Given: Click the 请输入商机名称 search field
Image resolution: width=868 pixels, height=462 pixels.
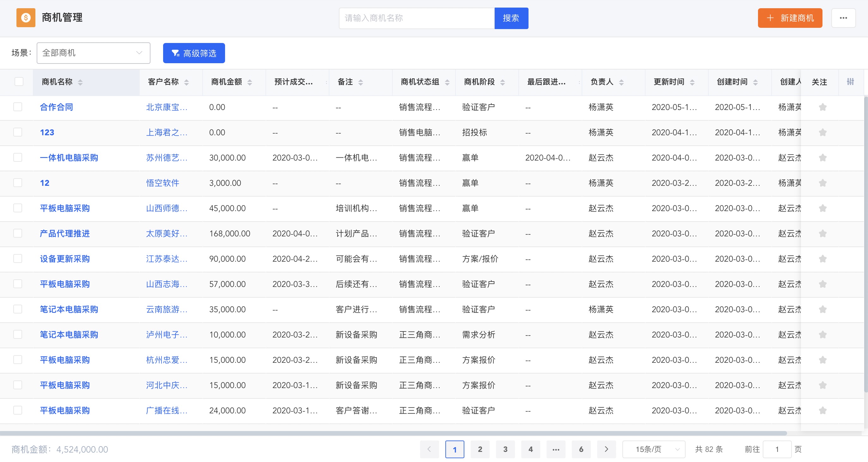Looking at the screenshot, I should (417, 18).
